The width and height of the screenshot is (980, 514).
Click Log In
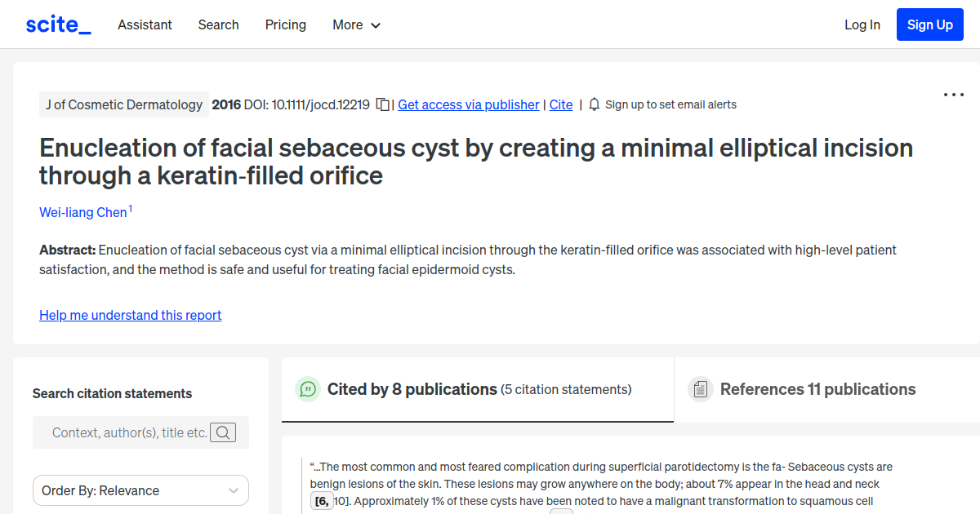tap(862, 25)
